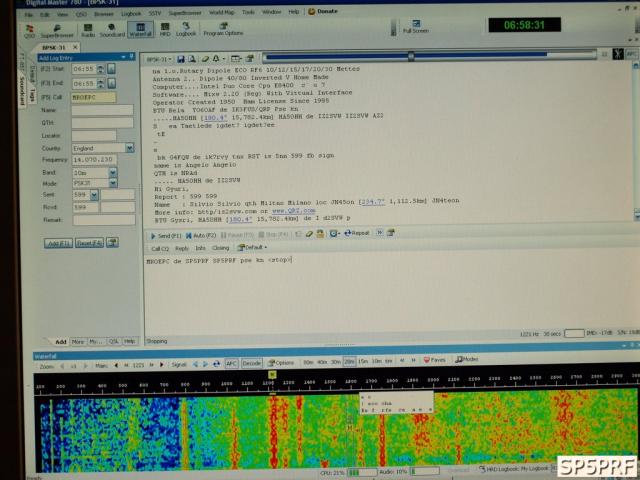Click the Reply macro
The image size is (640, 480).
click(x=182, y=248)
